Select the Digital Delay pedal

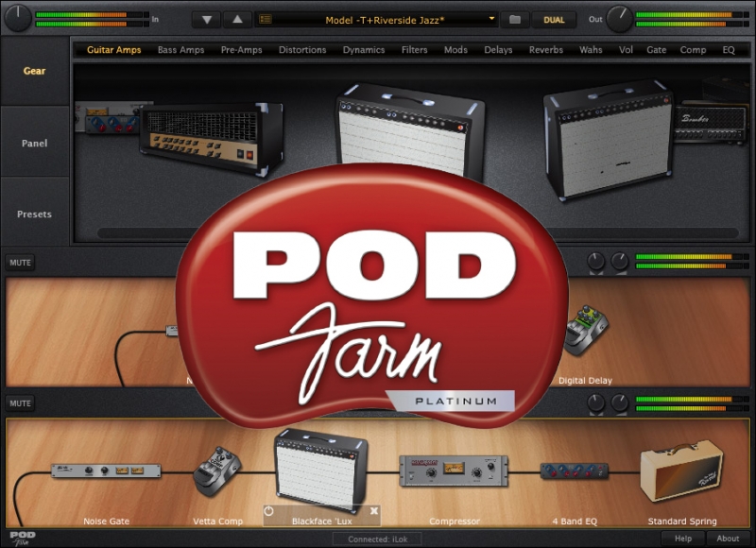(x=585, y=331)
